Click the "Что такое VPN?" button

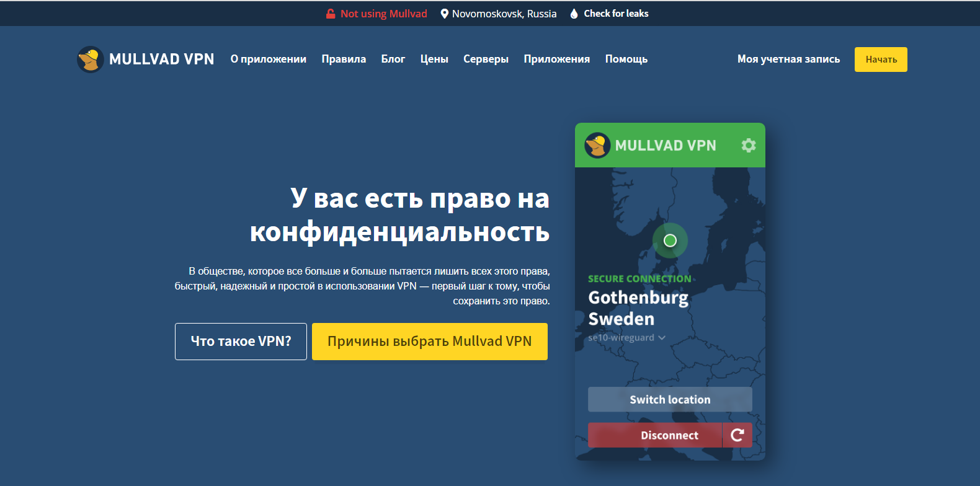[241, 342]
